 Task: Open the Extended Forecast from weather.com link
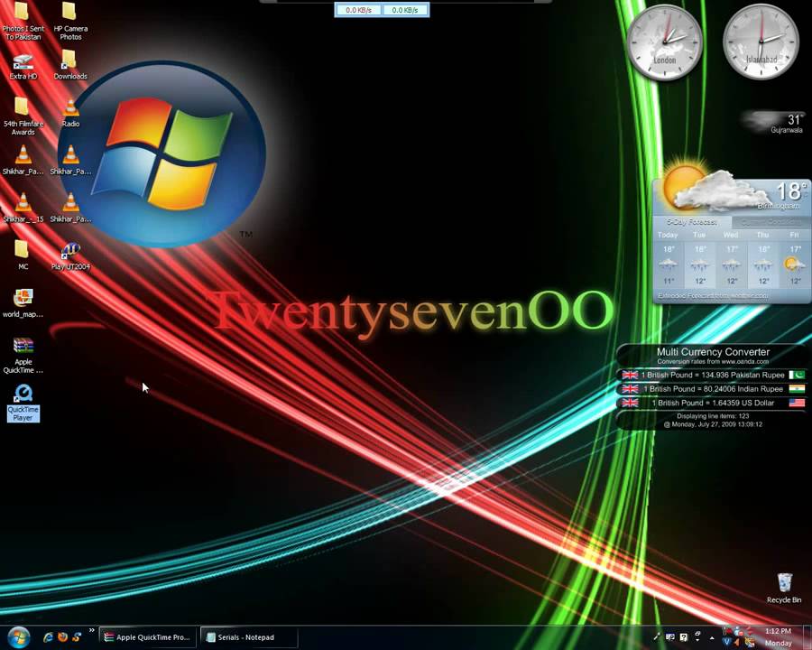coord(713,295)
